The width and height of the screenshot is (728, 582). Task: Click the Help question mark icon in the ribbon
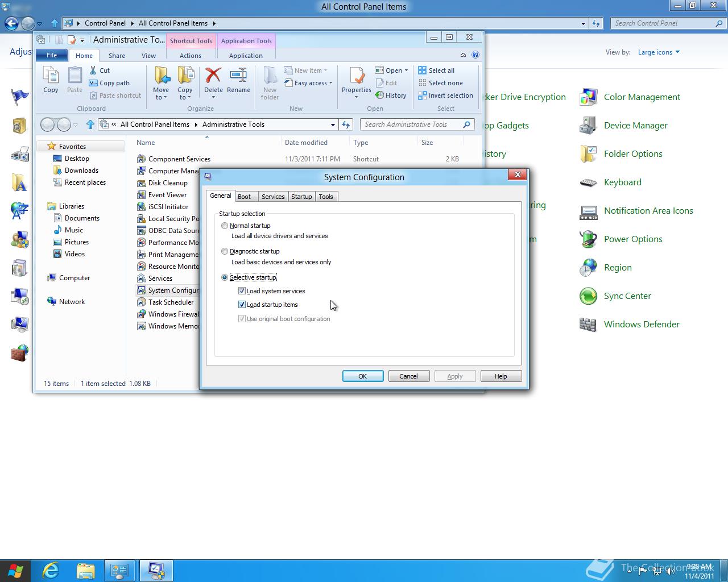click(x=475, y=55)
